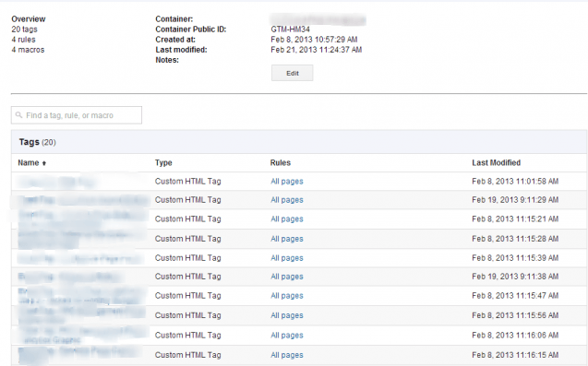Click the sort arrow beside Name

44,163
